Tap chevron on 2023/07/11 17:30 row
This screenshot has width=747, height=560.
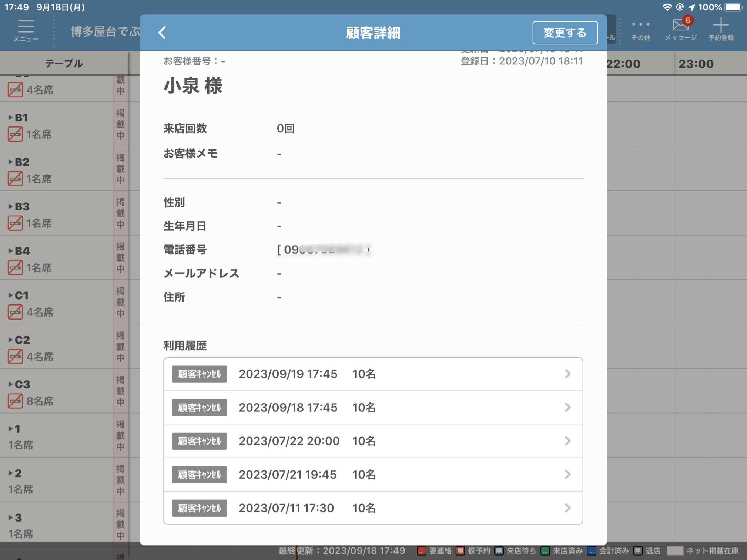567,508
